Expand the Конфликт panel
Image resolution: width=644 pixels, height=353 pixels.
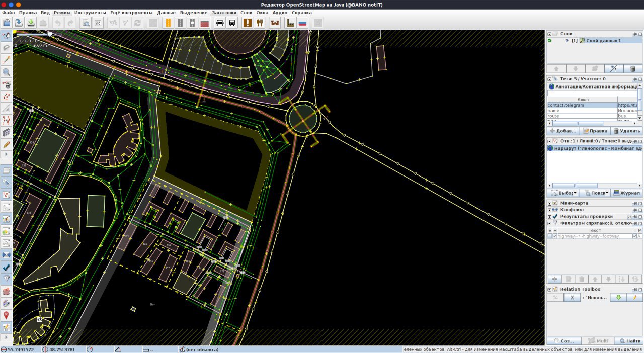550,210
